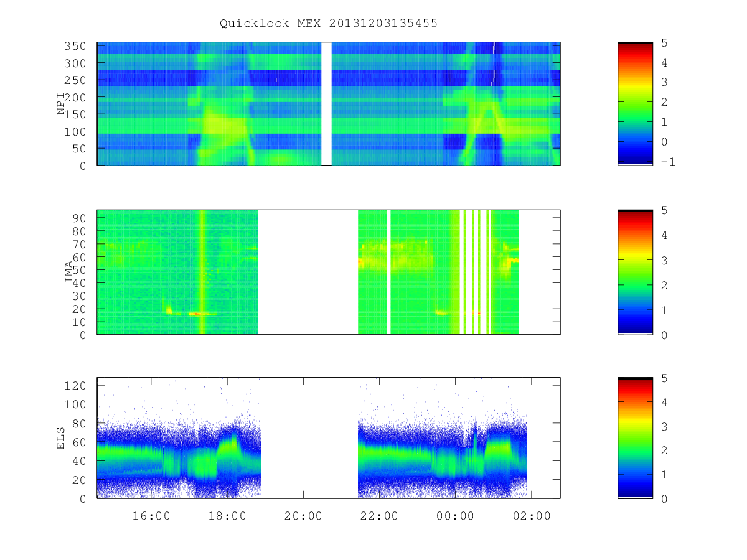Click the IMA panel color bar
747x560 pixels.
(x=635, y=272)
